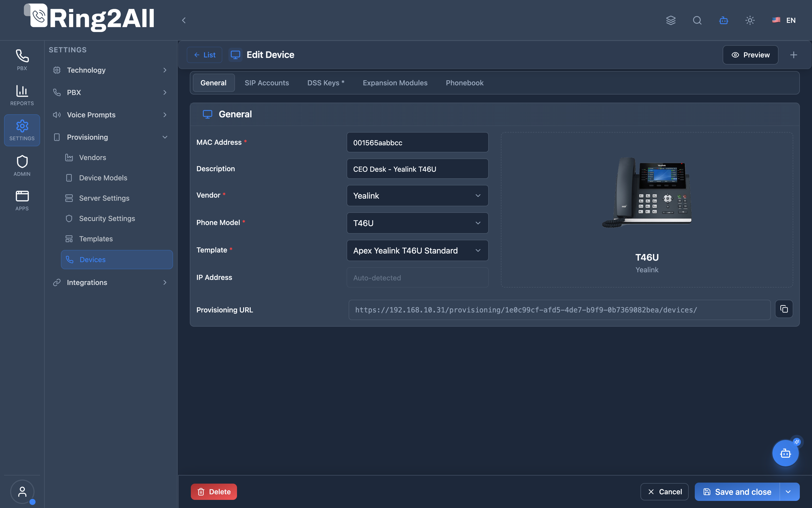Switch to the Expansion Modules tab
The width and height of the screenshot is (812, 508).
point(395,83)
